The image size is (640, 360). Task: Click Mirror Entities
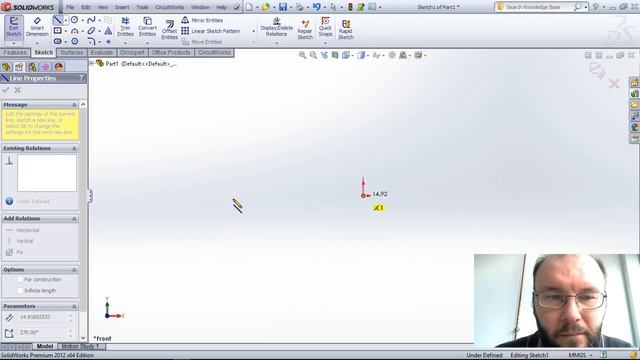pos(202,20)
